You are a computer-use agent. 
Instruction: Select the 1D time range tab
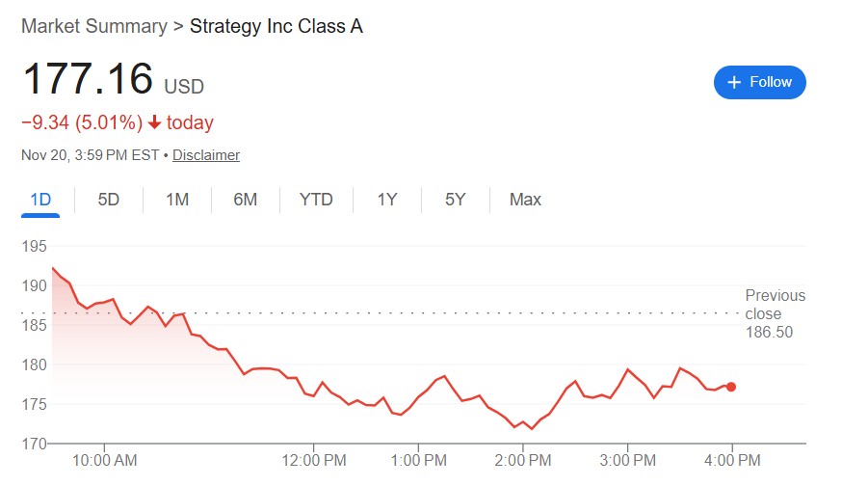tap(40, 200)
